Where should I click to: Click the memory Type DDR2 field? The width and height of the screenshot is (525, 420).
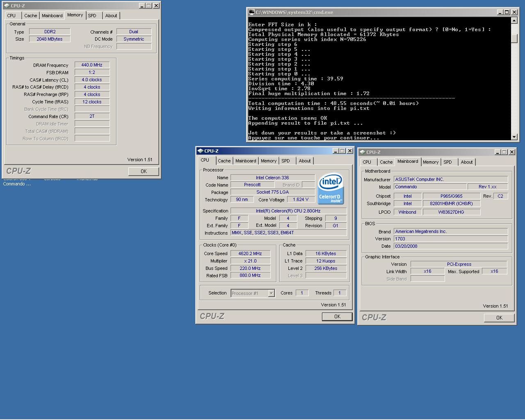(50, 32)
